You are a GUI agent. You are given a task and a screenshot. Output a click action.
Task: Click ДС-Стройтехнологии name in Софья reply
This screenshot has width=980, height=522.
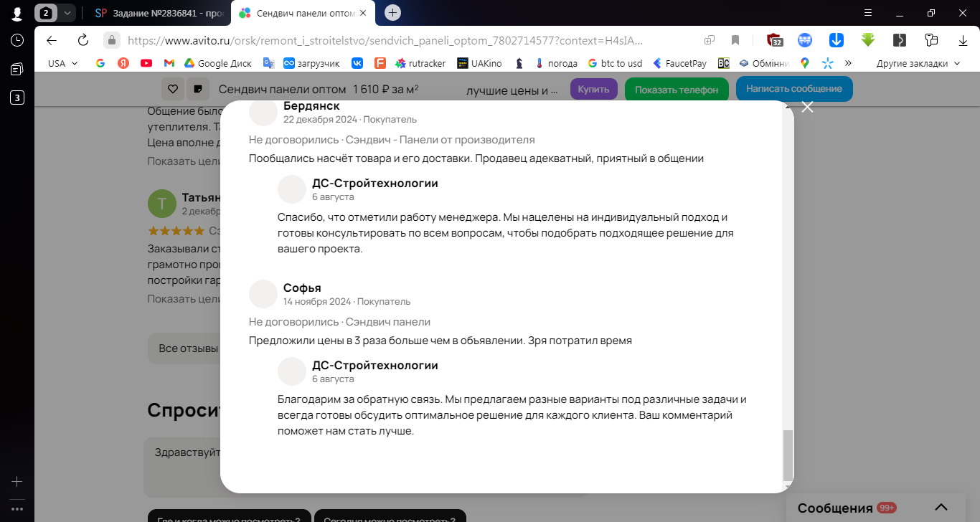click(375, 365)
